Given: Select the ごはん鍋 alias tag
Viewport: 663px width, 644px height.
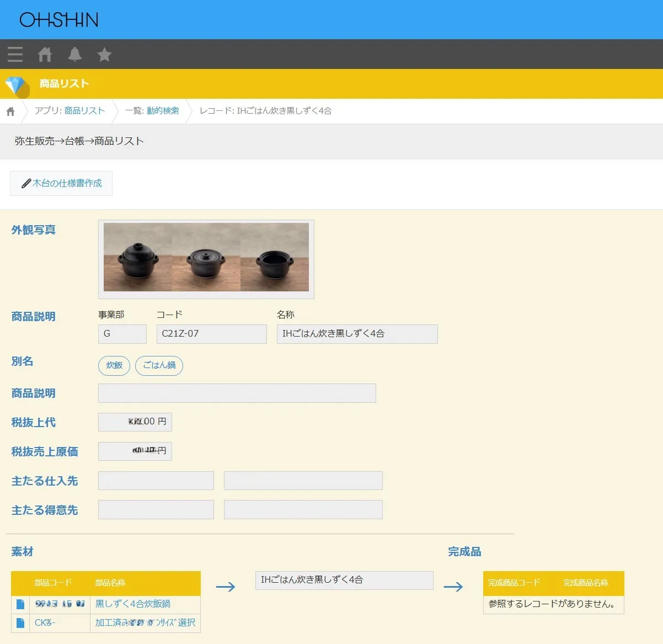Looking at the screenshot, I should coord(159,365).
